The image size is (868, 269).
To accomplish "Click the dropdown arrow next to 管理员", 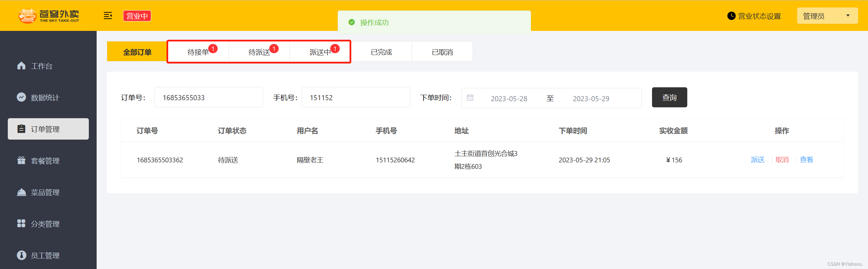I will [848, 16].
